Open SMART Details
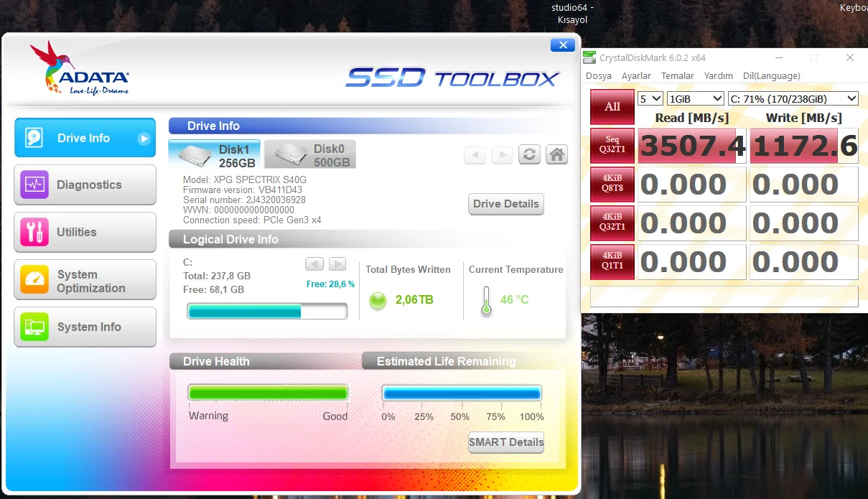The height and width of the screenshot is (499, 868). point(505,442)
